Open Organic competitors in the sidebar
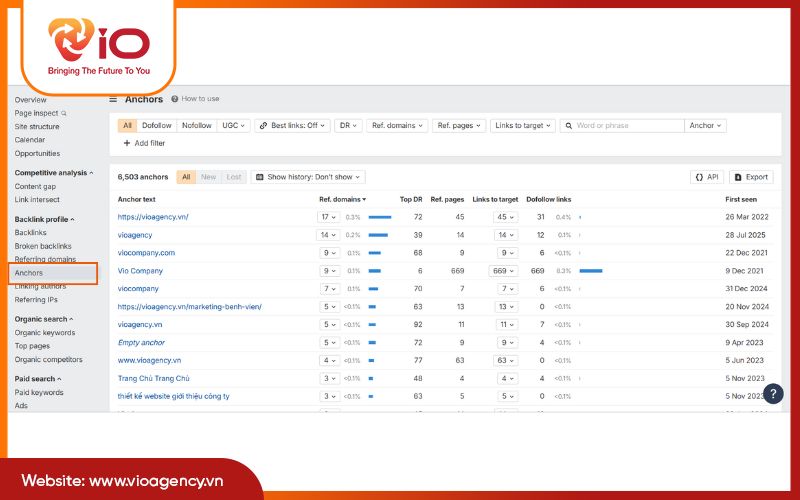The image size is (800, 500). (48, 360)
